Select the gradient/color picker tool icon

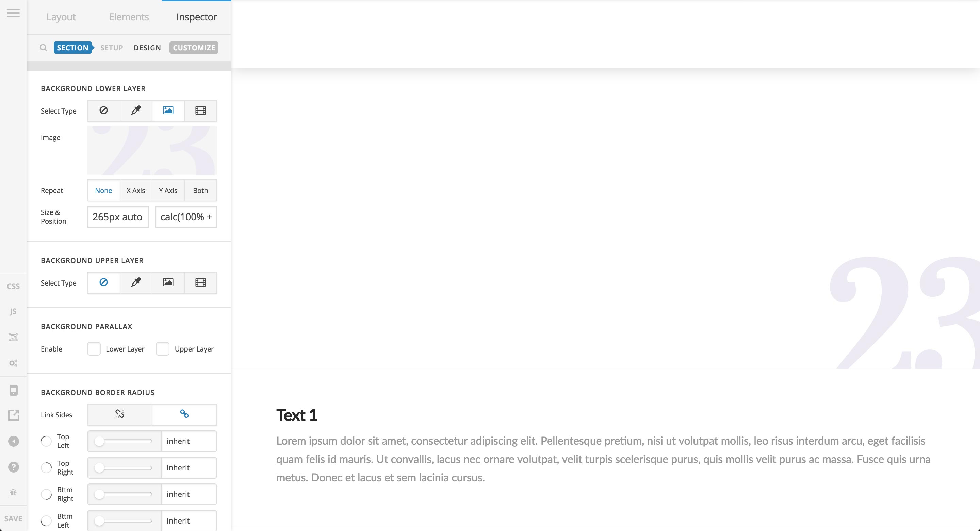coord(136,110)
